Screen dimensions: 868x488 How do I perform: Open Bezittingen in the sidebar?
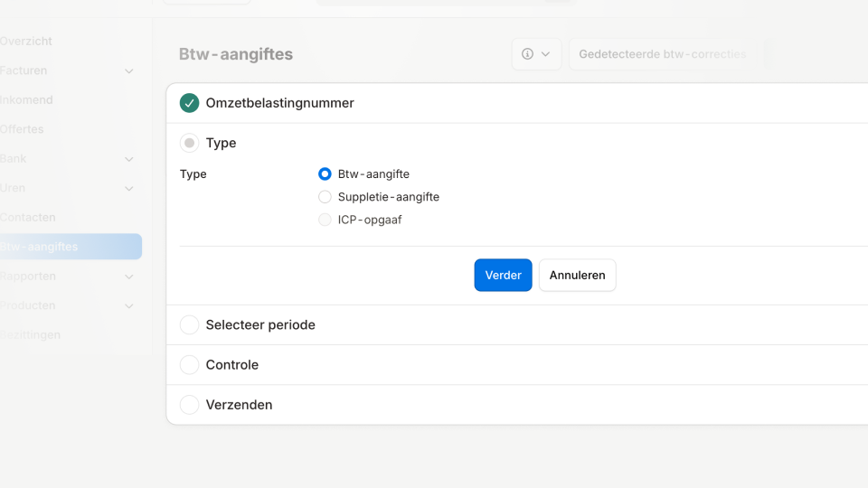pyautogui.click(x=31, y=334)
